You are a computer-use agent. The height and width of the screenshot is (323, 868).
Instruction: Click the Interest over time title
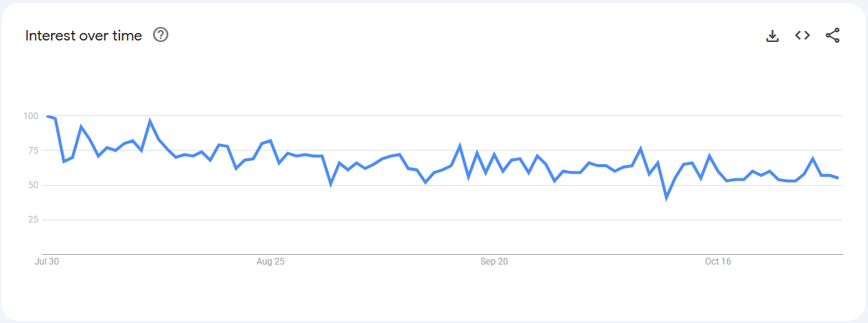83,36
